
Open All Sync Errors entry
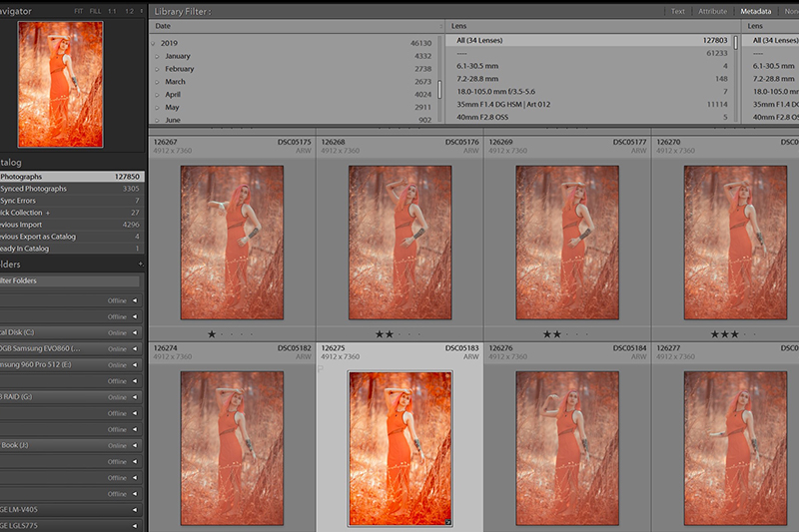[71, 201]
